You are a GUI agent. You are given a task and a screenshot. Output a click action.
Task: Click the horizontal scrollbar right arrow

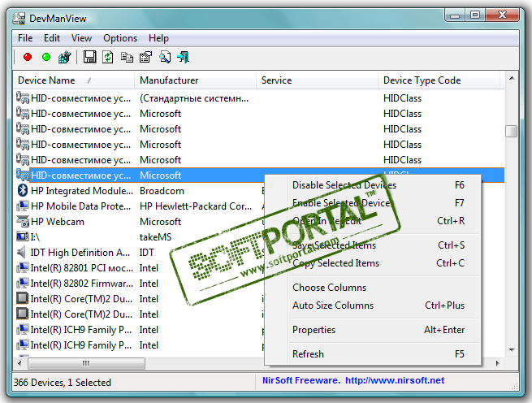point(497,363)
